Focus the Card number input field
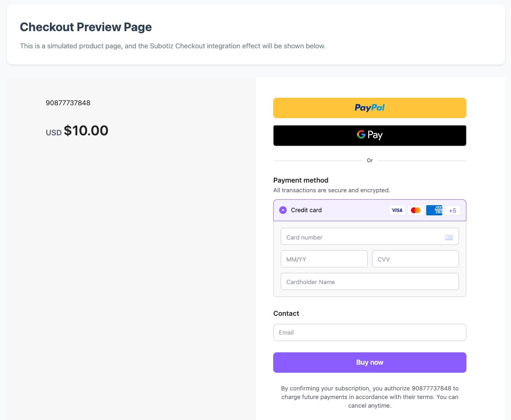 (362, 237)
